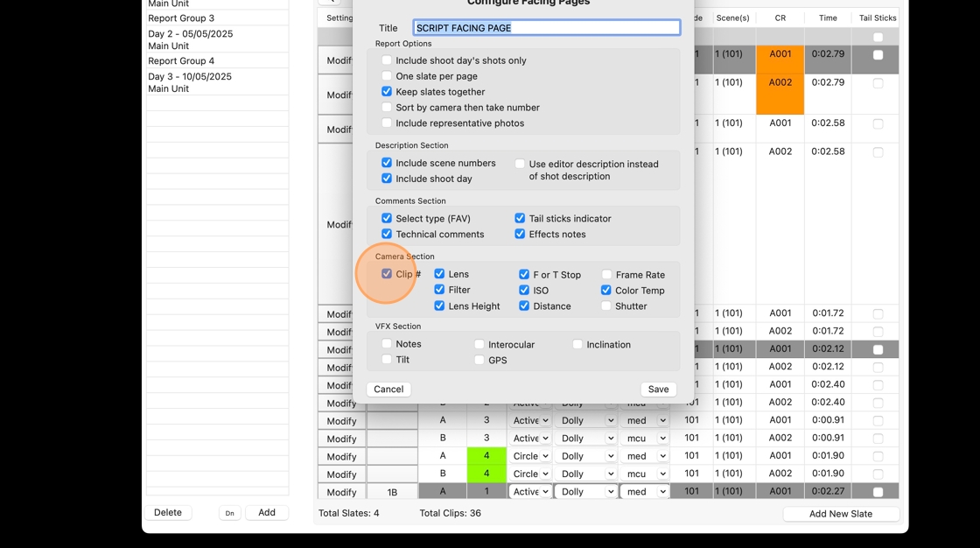980x548 pixels.
Task: Enable Sort by camera then take number
Action: click(387, 107)
